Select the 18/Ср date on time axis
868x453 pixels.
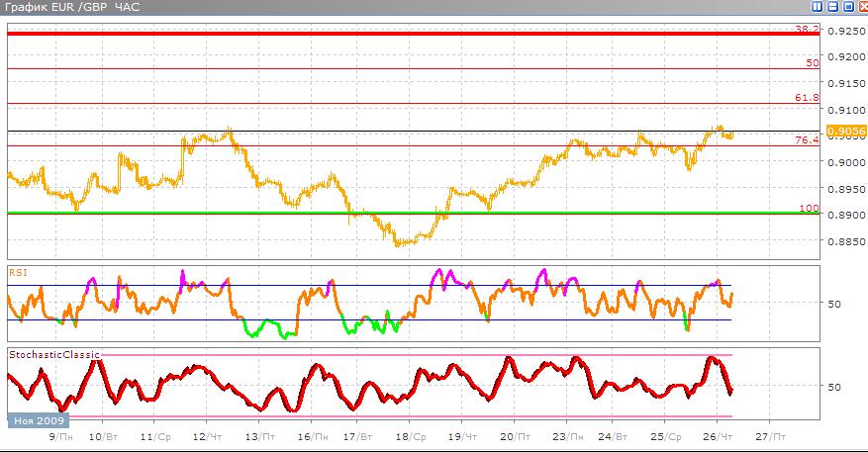(x=411, y=436)
